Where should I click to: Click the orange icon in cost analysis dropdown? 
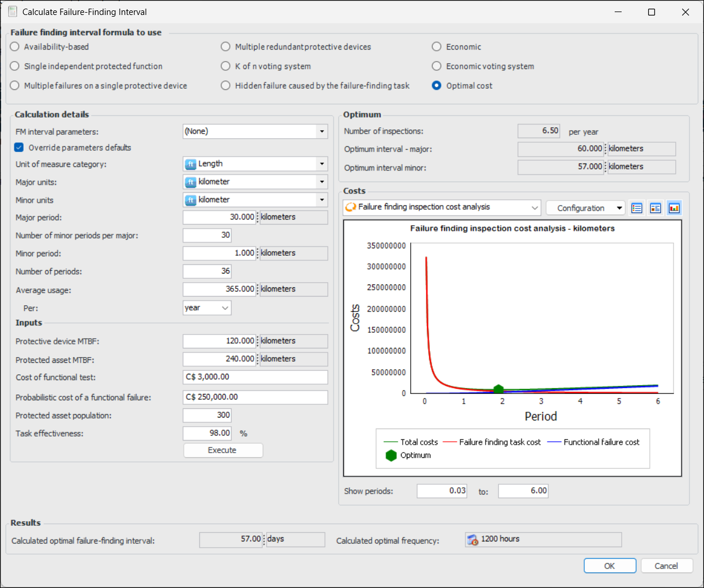tap(350, 207)
